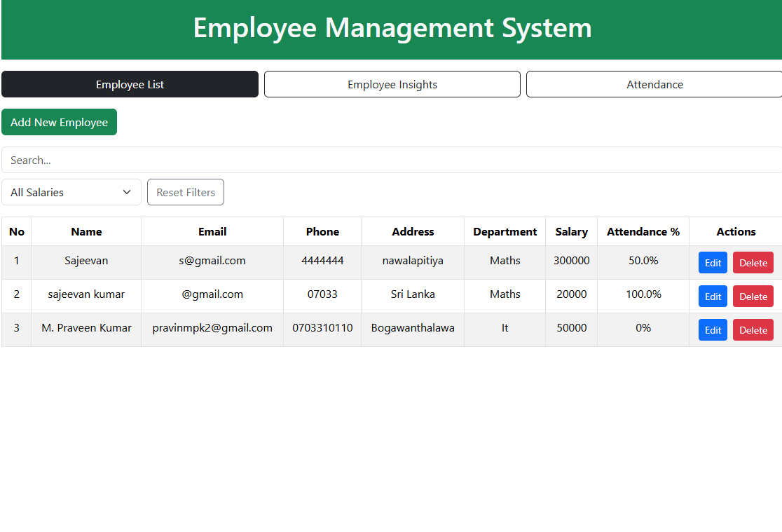
Task: Click the Add New Employee button
Action: click(59, 122)
